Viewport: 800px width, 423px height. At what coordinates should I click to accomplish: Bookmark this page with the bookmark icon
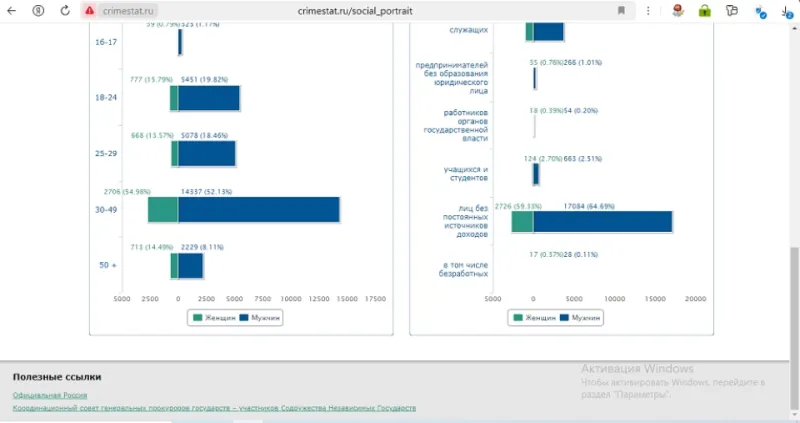(x=621, y=10)
